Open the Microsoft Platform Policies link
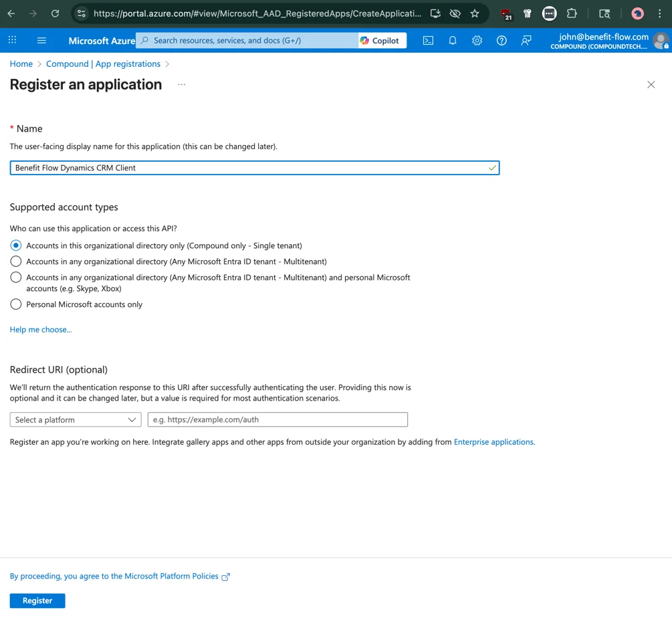This screenshot has width=672, height=618. click(x=120, y=577)
